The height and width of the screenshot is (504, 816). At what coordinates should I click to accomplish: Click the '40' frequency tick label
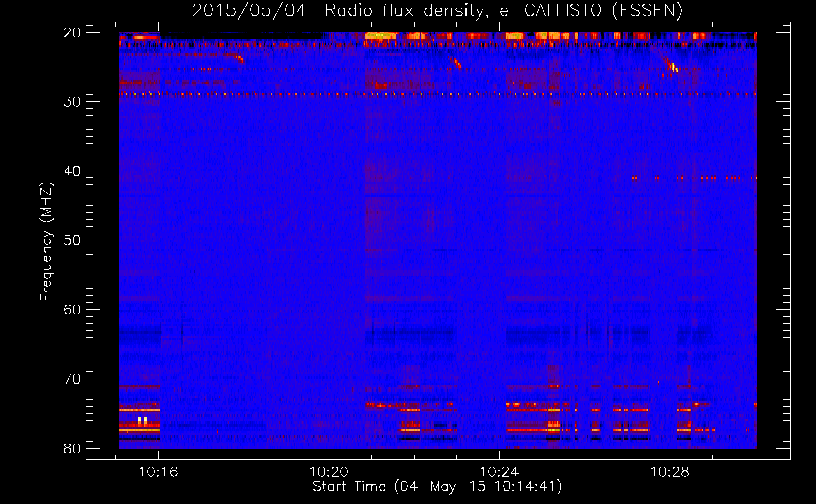coord(72,171)
